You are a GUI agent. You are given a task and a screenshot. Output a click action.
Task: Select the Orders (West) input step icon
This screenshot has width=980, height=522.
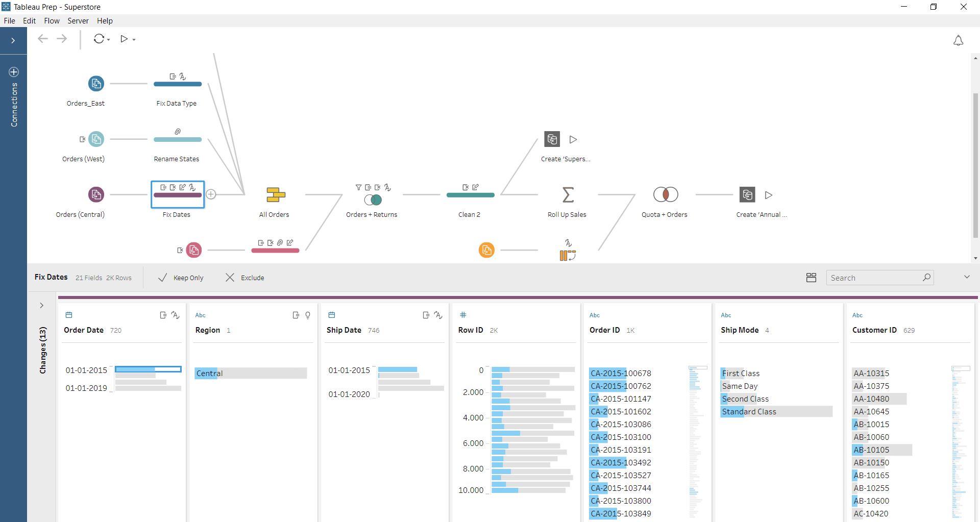[96, 139]
